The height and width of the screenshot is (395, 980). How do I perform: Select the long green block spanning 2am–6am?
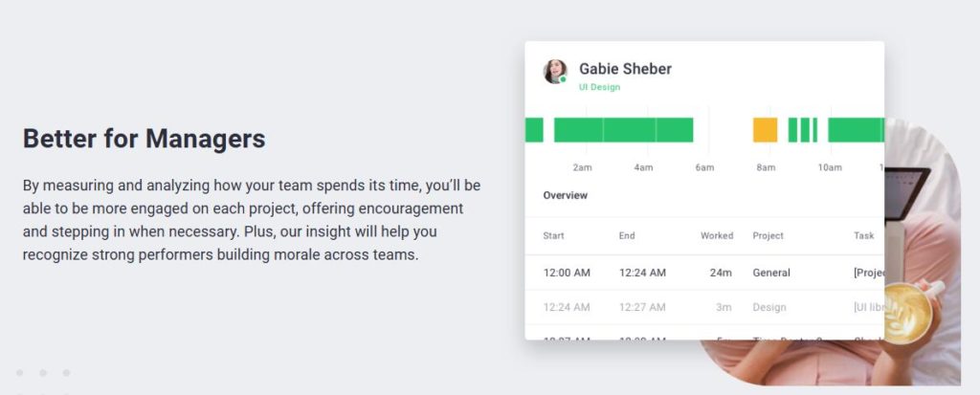coord(623,130)
